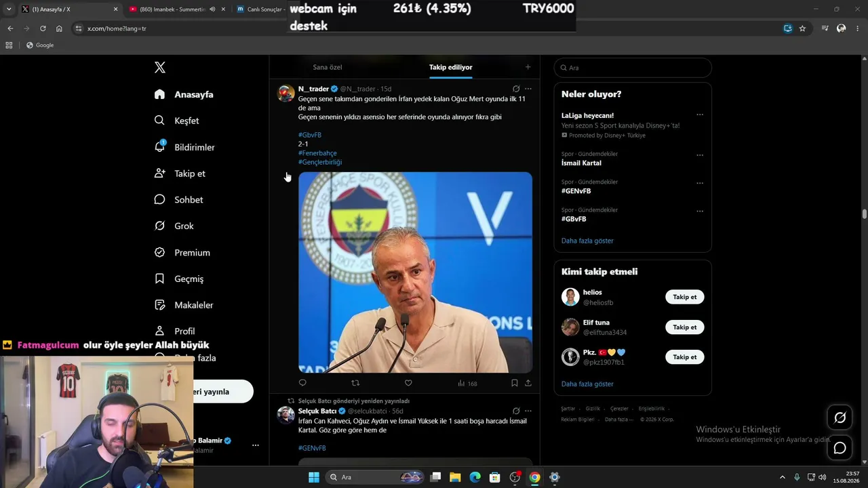Image resolution: width=868 pixels, height=488 pixels.
Task: Open more options for #GENvFB trend
Action: [700, 183]
